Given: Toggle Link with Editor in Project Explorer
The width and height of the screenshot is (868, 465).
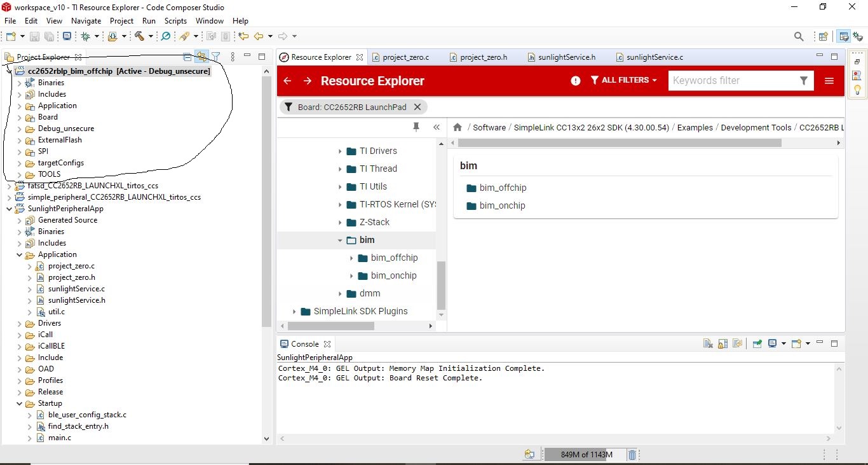Looking at the screenshot, I should (x=201, y=57).
